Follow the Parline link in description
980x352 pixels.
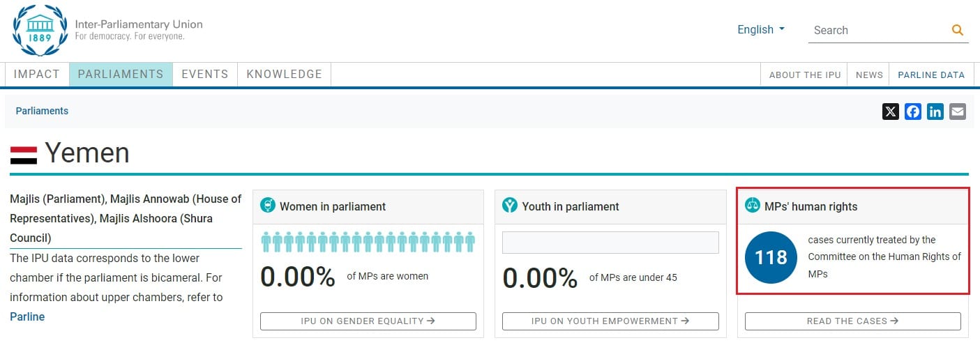click(x=27, y=316)
